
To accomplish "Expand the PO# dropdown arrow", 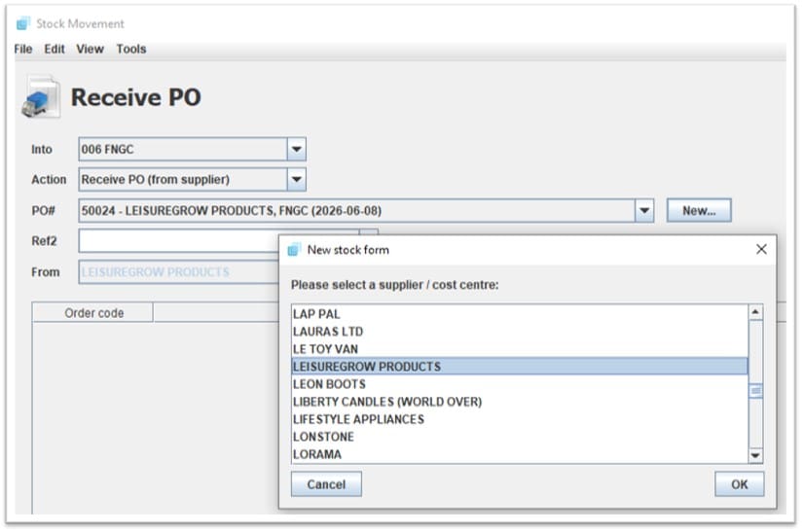I will pyautogui.click(x=644, y=210).
